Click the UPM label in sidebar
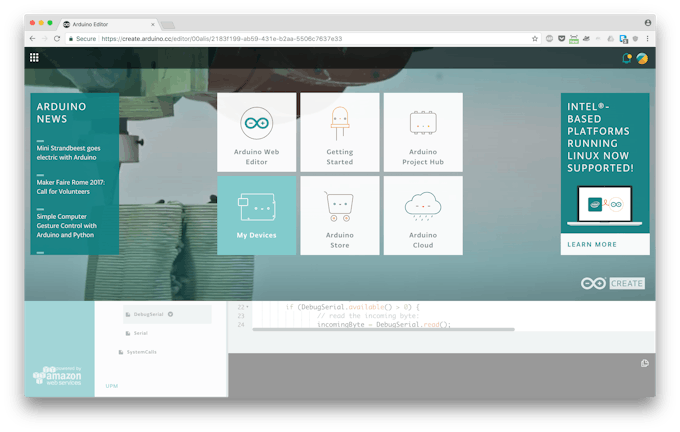680x432 pixels. pyautogui.click(x=111, y=386)
